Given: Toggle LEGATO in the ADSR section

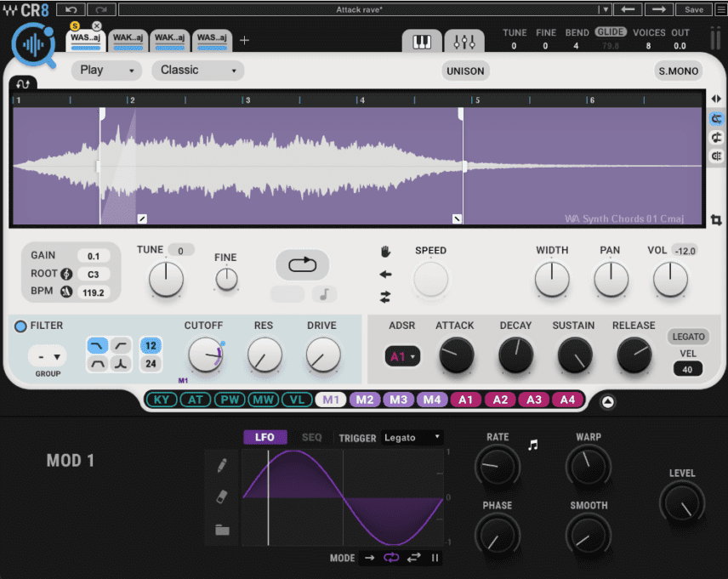Looking at the screenshot, I should 689,337.
